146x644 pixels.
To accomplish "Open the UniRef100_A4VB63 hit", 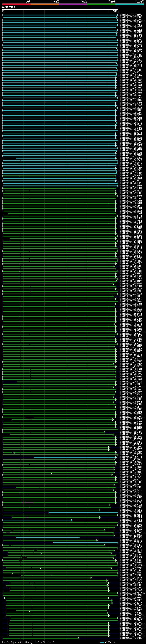I will [x=131, y=60].
